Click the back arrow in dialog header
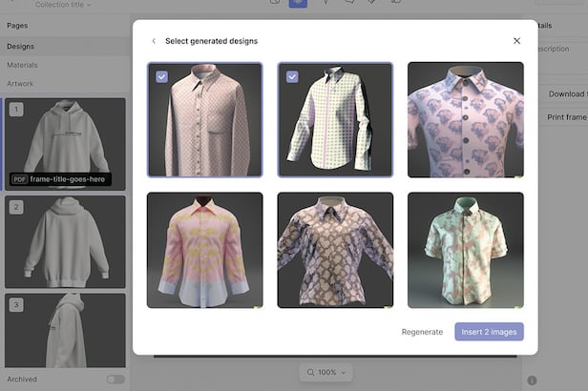Screen dimensions: 588x391 tap(154, 41)
